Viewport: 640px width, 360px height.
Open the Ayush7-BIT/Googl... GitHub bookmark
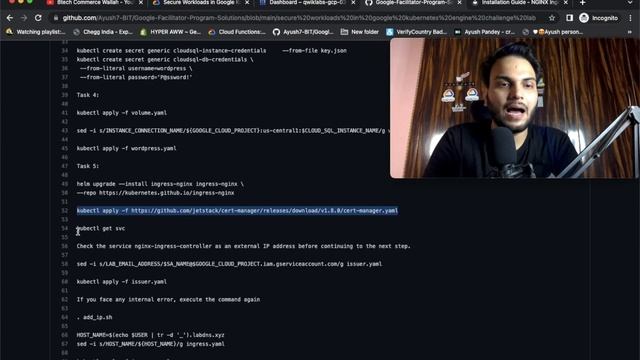pyautogui.click(x=303, y=32)
